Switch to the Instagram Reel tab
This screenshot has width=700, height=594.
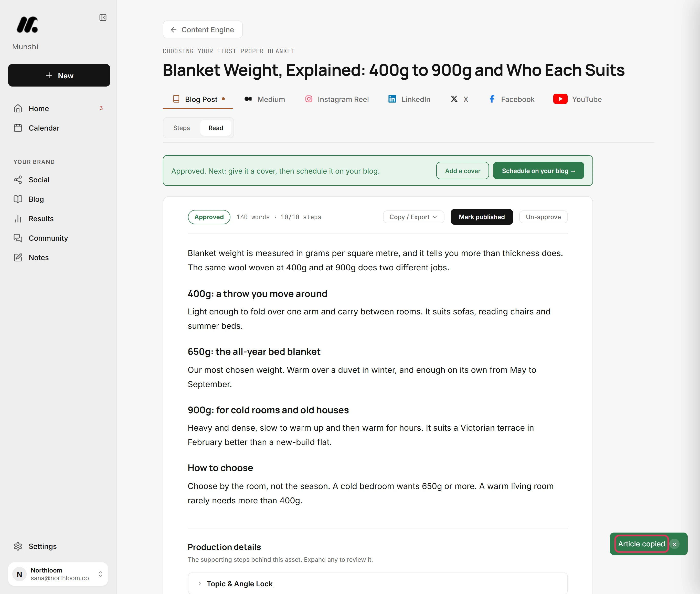(x=337, y=99)
